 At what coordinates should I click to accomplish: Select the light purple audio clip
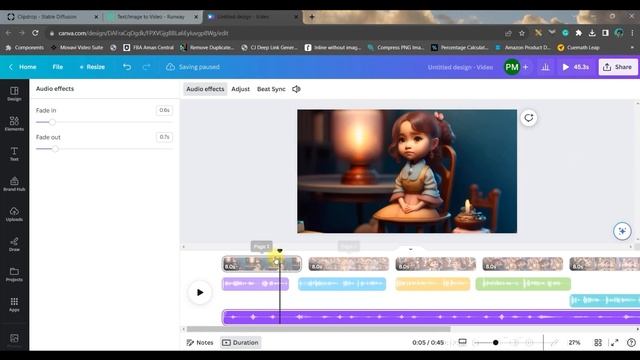tap(256, 284)
